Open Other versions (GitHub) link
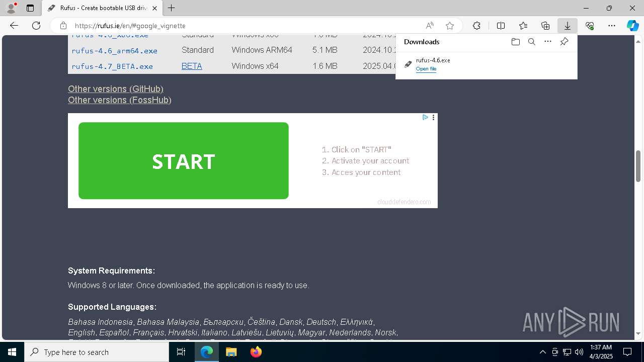 [x=116, y=89]
